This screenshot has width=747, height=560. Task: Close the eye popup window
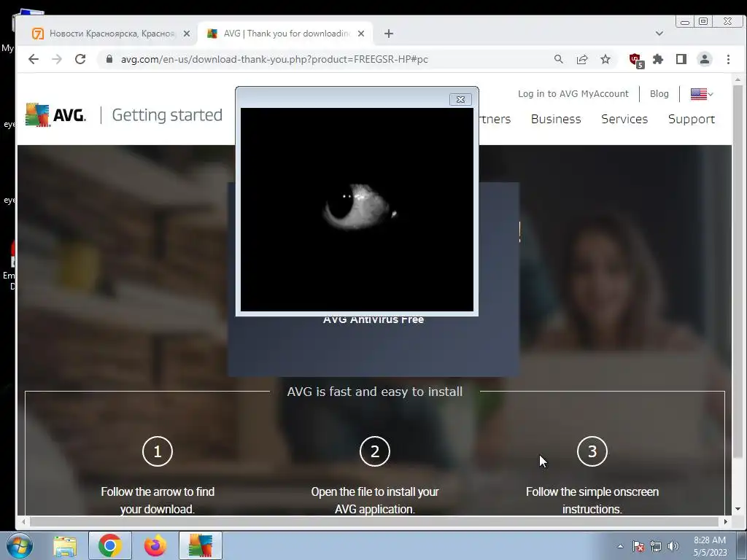460,99
